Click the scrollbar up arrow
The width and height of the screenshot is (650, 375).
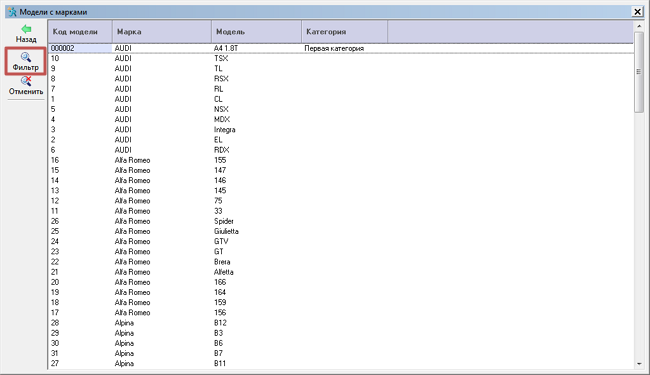pyautogui.click(x=639, y=26)
